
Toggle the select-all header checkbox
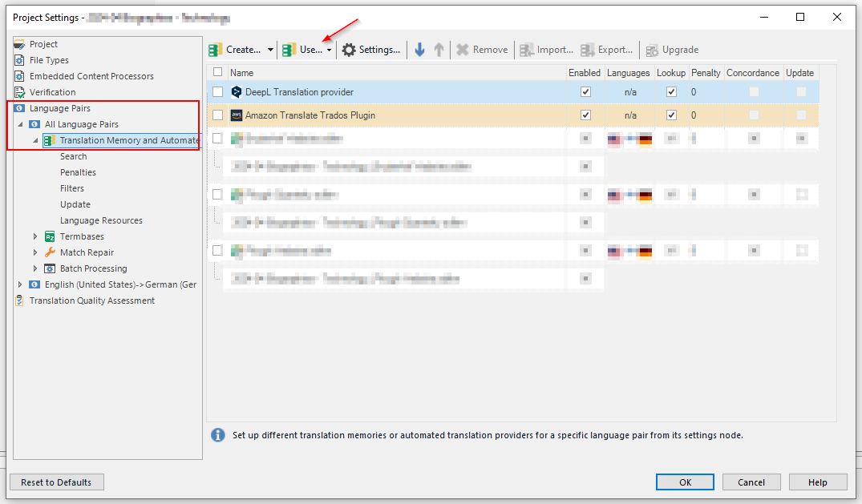pyautogui.click(x=217, y=72)
